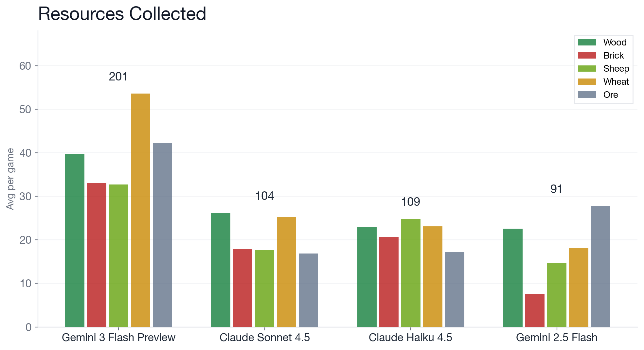Image resolution: width=644 pixels, height=350 pixels.
Task: Click the Sheep bar for Claude Haiku 4.5
Action: tap(411, 273)
